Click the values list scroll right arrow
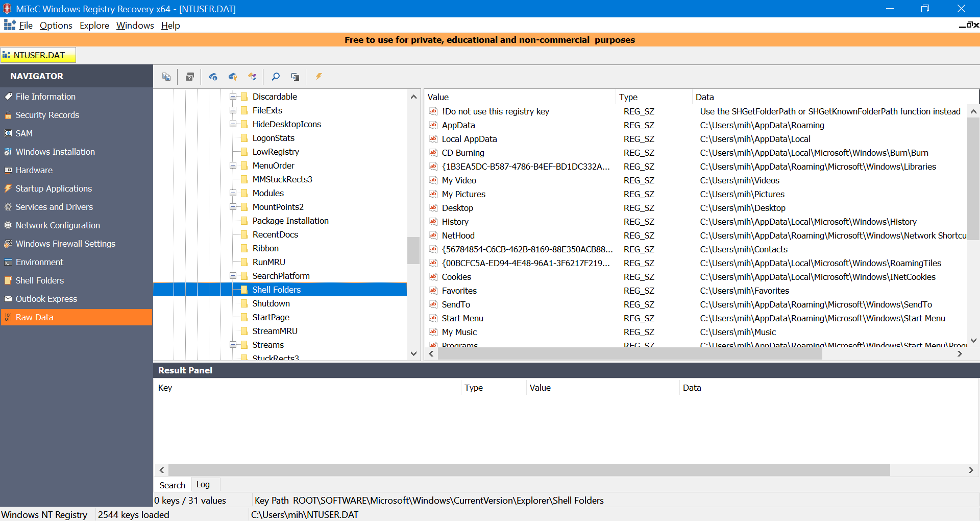This screenshot has width=980, height=521. tap(960, 354)
